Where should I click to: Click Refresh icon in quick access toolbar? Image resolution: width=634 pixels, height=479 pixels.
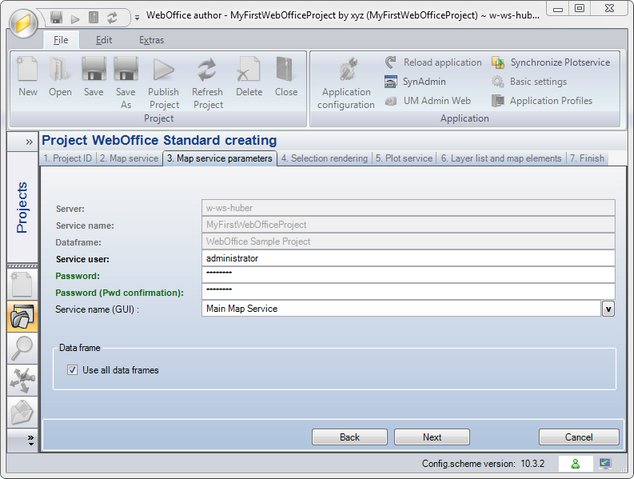coord(112,17)
